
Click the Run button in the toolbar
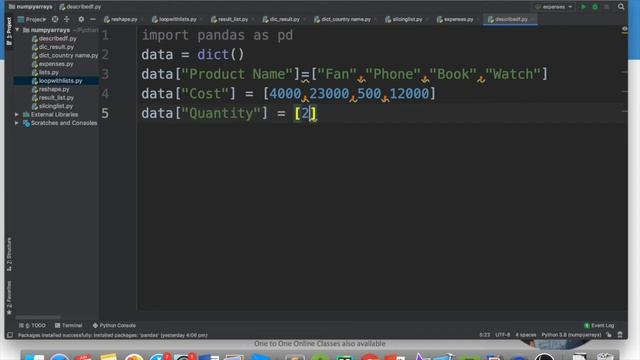[583, 7]
